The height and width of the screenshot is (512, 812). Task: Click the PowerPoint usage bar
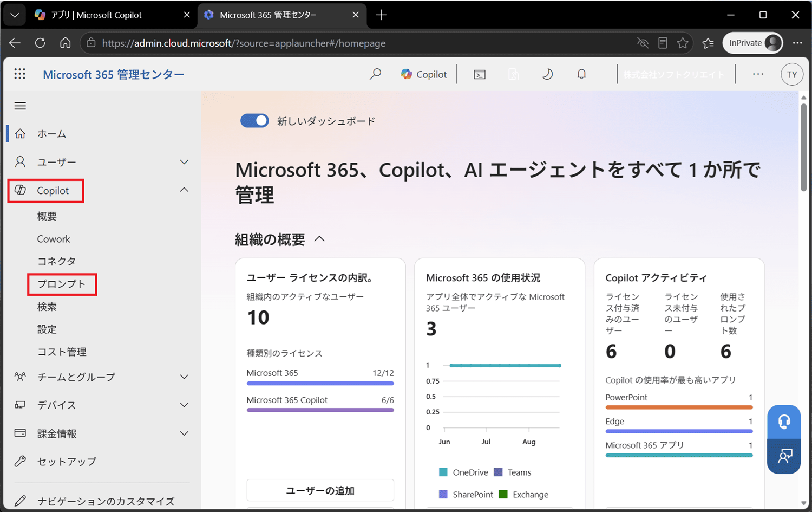point(679,407)
